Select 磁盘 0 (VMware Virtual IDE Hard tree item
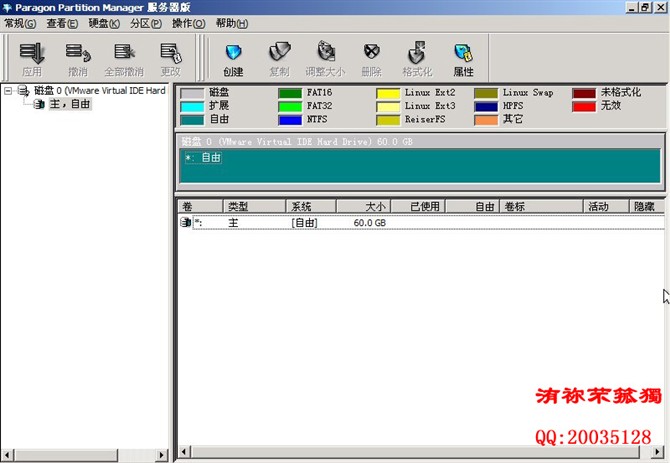 [x=100, y=91]
